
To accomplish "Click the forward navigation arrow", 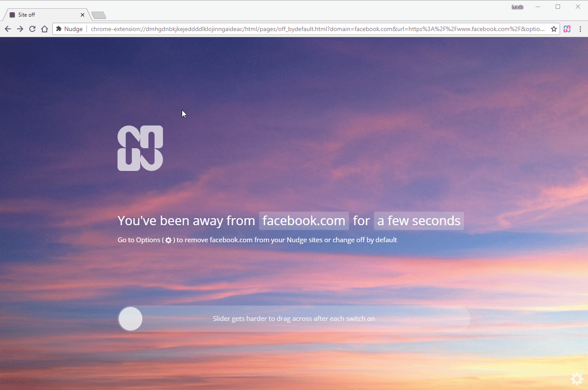I will click(x=20, y=29).
